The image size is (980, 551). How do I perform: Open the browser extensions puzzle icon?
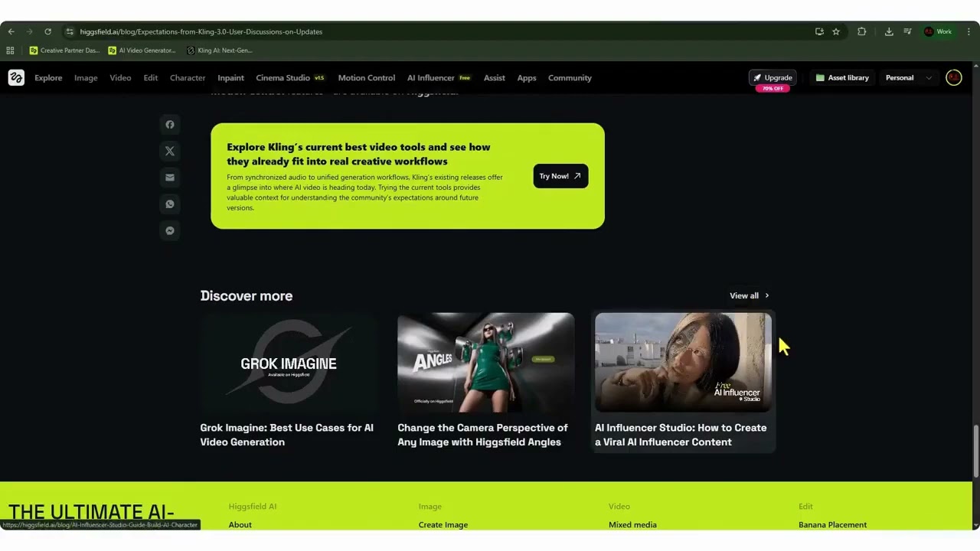[862, 31]
